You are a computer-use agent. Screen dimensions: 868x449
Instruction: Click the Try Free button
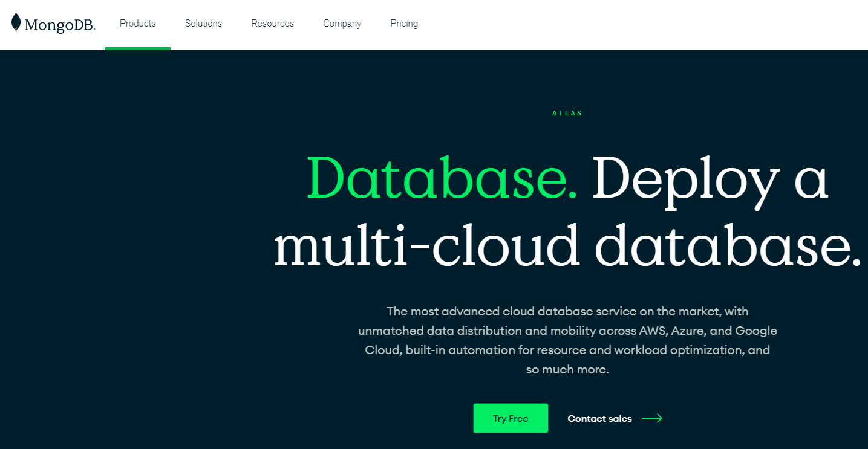511,418
